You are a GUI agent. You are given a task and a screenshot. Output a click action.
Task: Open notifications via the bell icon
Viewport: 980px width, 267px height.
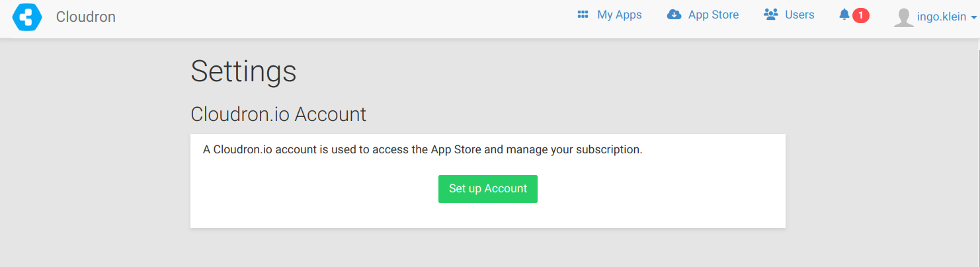click(x=844, y=15)
